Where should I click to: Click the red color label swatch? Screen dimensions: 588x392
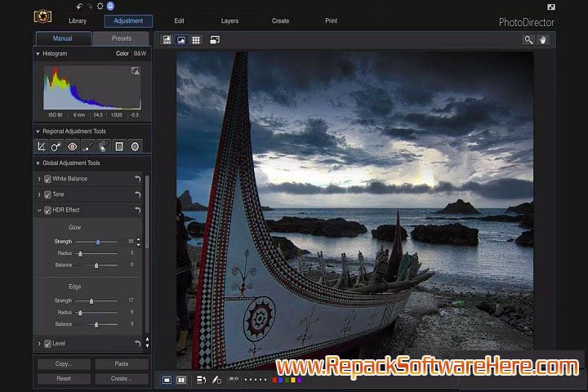(x=275, y=380)
